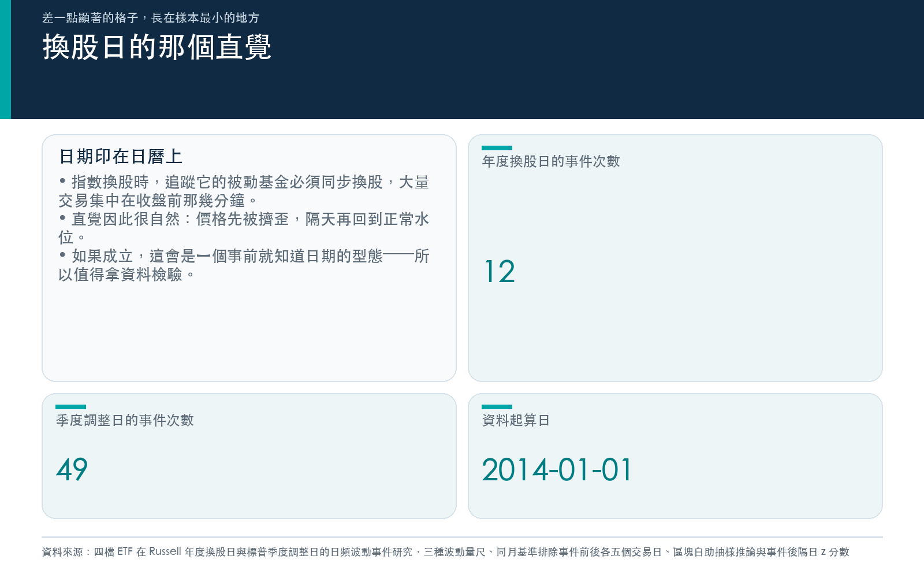Click the slide title 換股日的那個直覺

157,47
